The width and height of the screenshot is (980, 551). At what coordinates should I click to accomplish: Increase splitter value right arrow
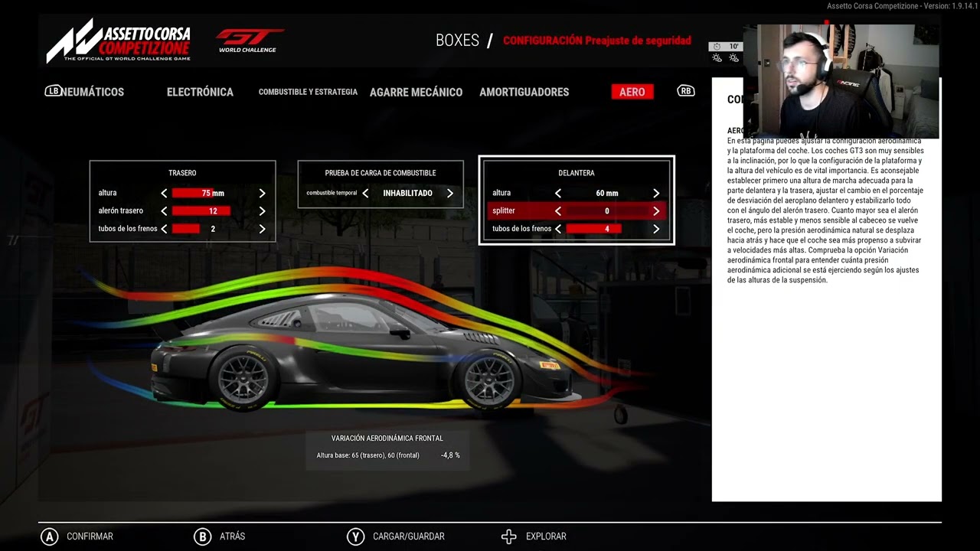(656, 211)
